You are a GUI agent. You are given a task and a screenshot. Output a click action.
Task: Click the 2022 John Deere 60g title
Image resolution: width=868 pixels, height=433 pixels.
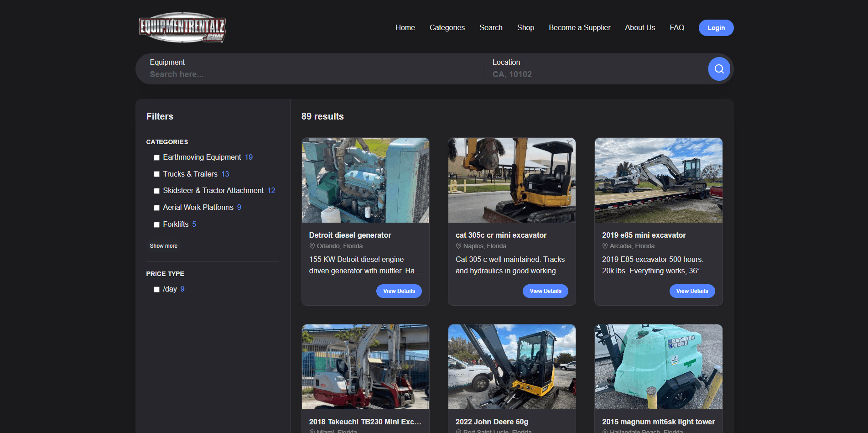click(492, 422)
